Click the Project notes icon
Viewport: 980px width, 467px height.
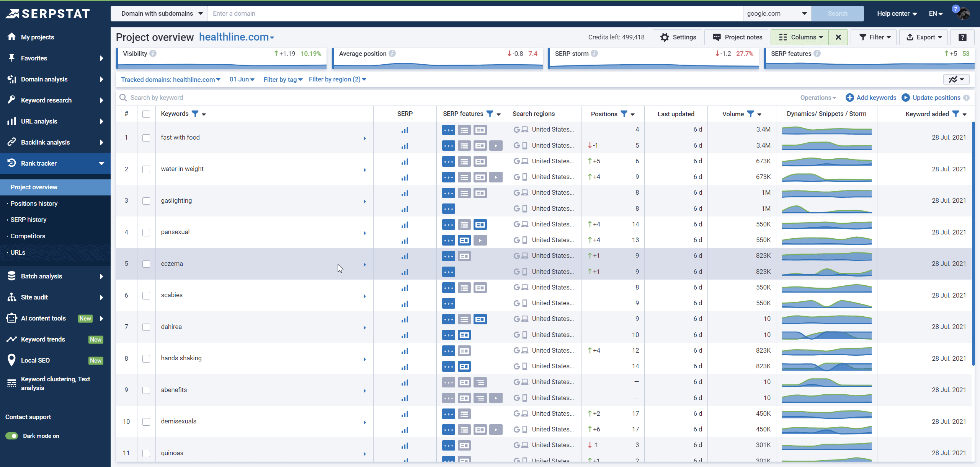[716, 37]
